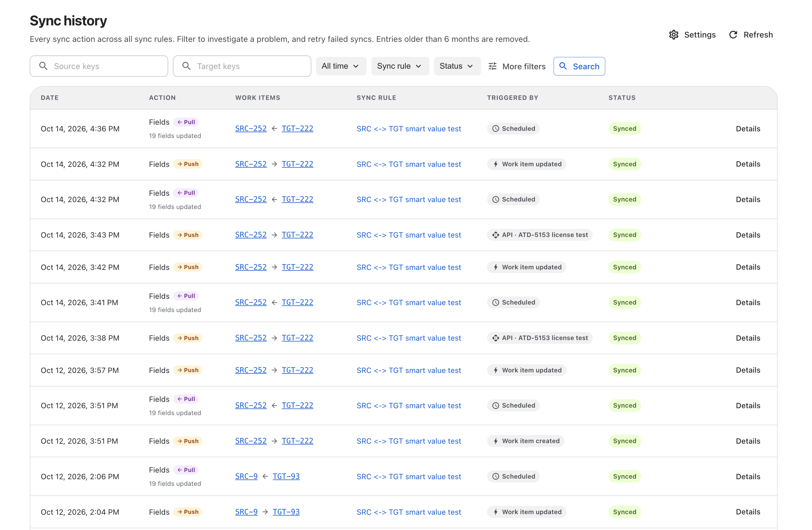Click the magnifier icon on Search button
The height and width of the screenshot is (530, 812).
pos(563,66)
